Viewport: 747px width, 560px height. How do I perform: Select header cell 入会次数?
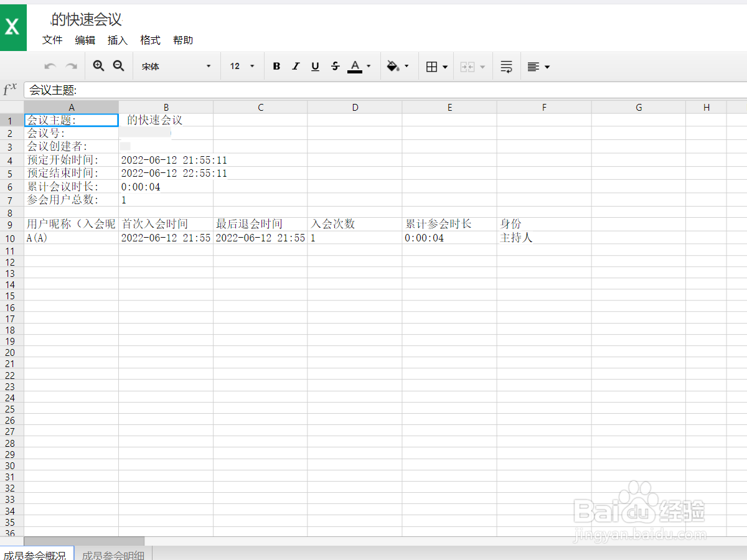[355, 224]
